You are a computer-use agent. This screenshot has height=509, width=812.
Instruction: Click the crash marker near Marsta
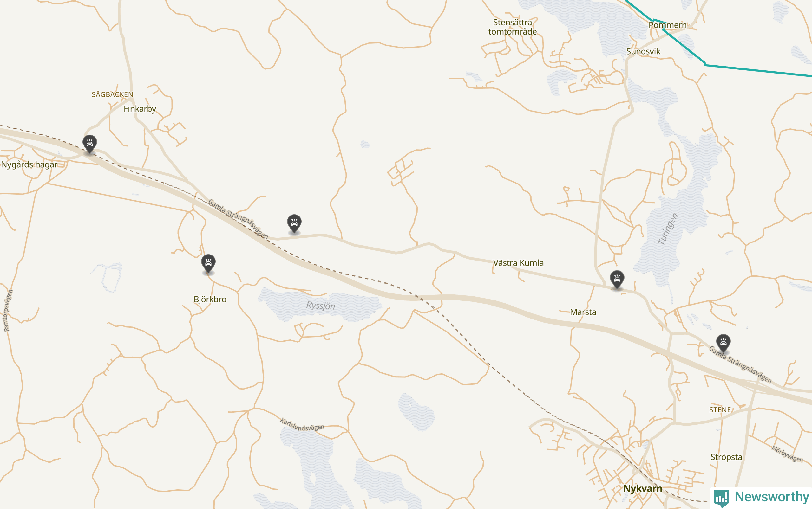pyautogui.click(x=617, y=280)
